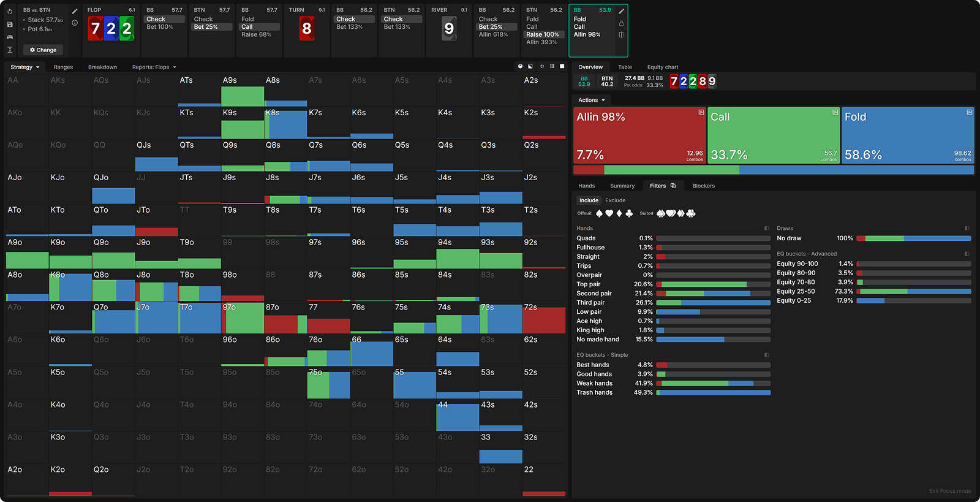The height and width of the screenshot is (502, 980).
Task: Filter by the suited clubs icon
Action: tap(691, 213)
